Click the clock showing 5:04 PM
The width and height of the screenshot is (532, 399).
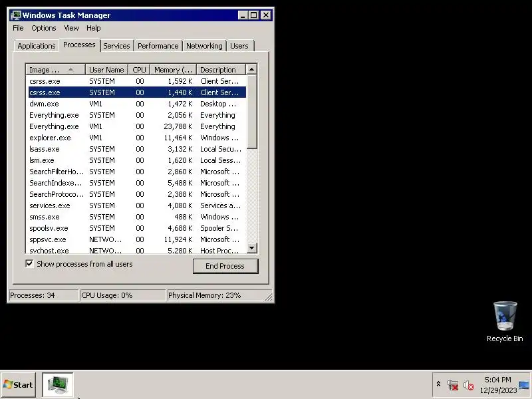(x=497, y=380)
